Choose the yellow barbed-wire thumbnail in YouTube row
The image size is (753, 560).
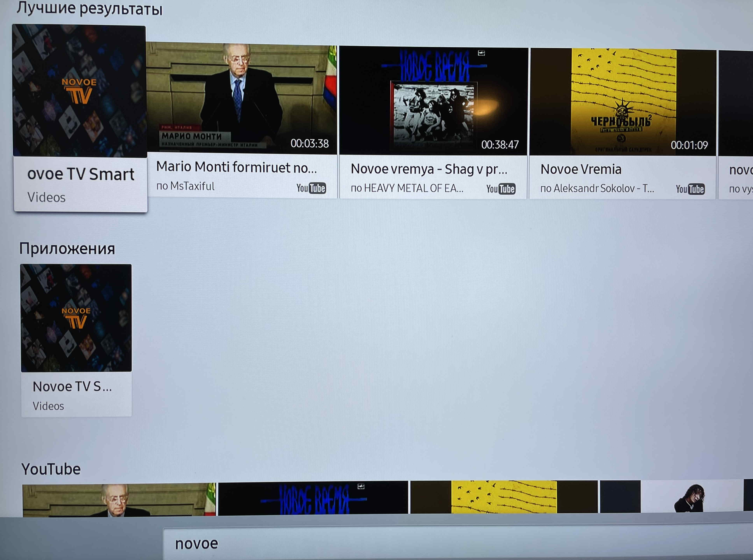point(504,497)
